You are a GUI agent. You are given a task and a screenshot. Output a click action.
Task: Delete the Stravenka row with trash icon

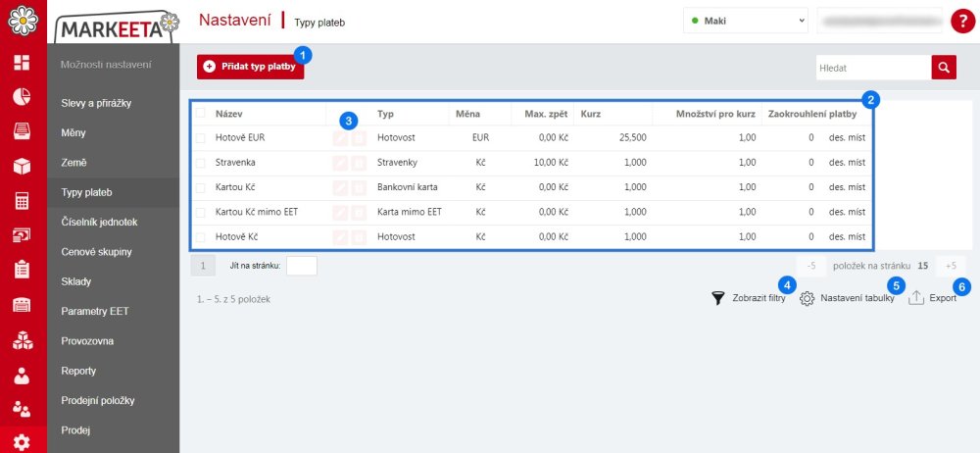[359, 163]
